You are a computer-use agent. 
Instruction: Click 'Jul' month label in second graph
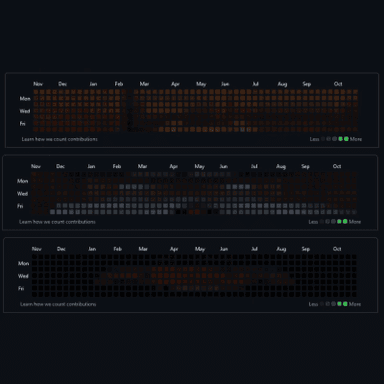pyautogui.click(x=254, y=166)
